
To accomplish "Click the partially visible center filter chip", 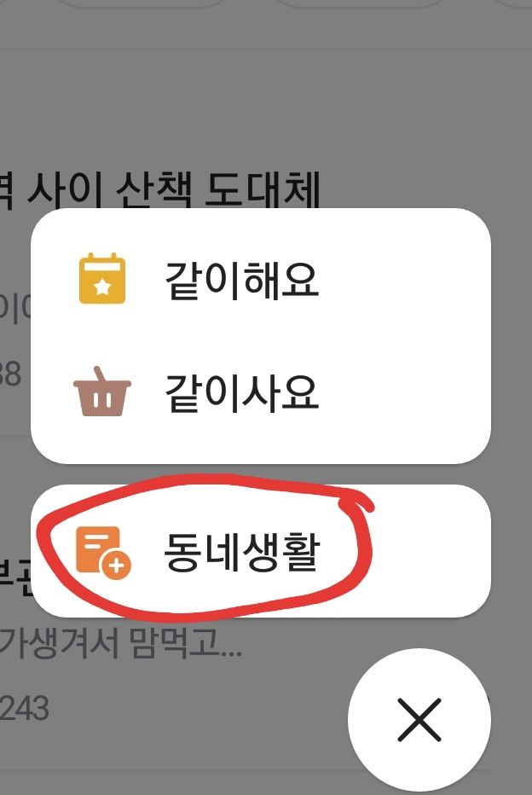I will [361, 3].
